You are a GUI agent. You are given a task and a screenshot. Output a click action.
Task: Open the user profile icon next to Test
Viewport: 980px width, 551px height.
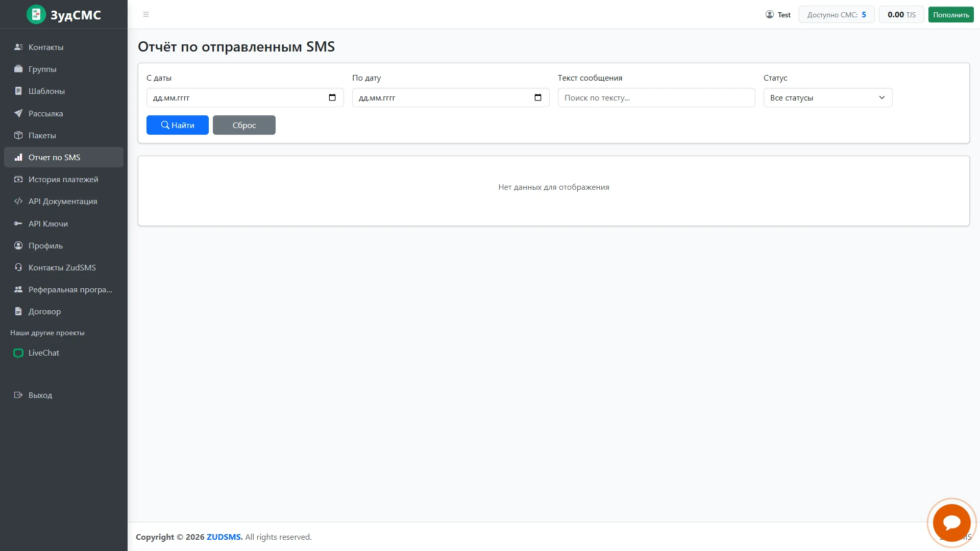[x=770, y=14]
